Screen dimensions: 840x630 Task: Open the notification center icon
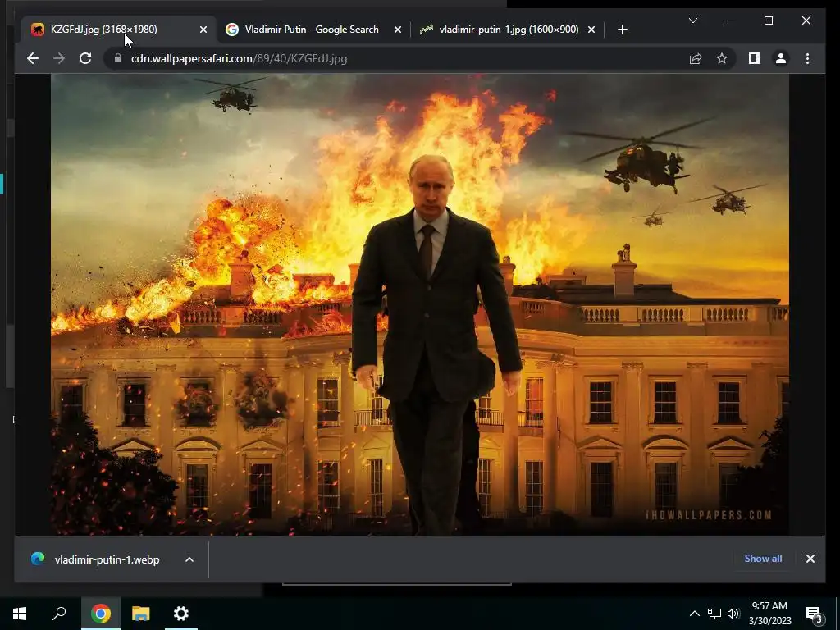(x=814, y=614)
